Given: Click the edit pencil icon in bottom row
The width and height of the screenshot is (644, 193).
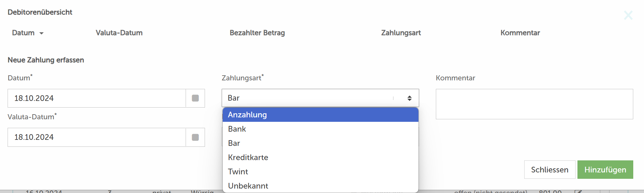Looking at the screenshot, I should (x=578, y=191).
